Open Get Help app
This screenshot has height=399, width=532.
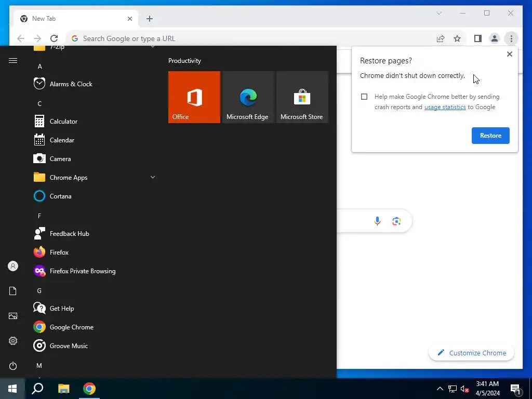(96, 308)
